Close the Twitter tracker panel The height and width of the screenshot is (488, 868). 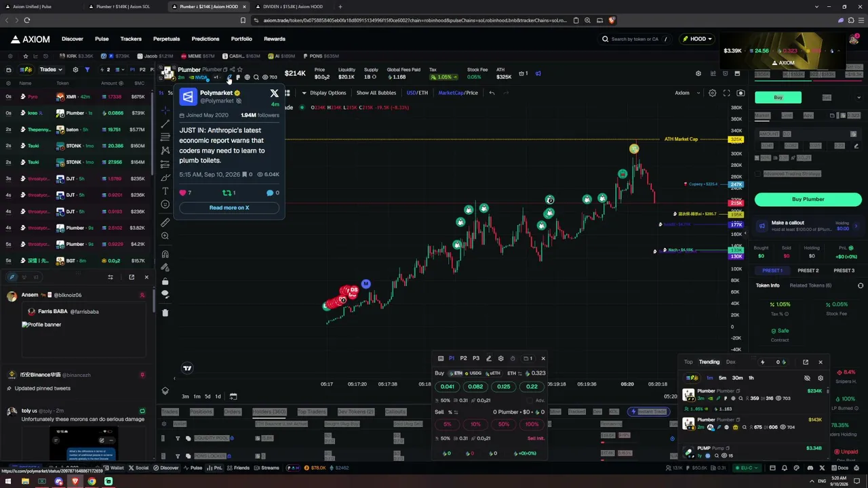[x=146, y=277]
